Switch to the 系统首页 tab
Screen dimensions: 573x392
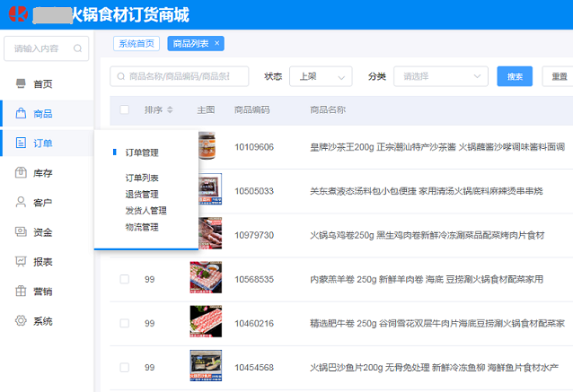pos(137,43)
